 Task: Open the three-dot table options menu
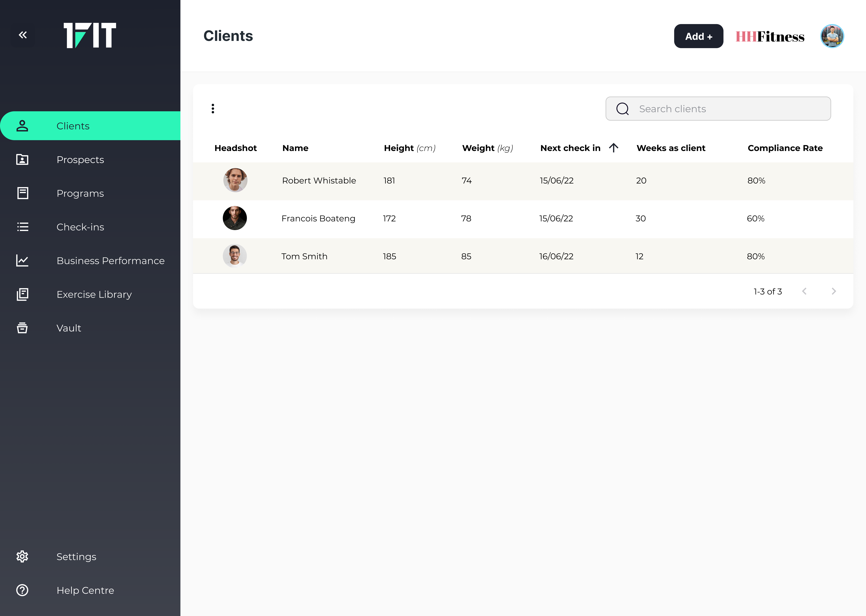click(213, 108)
